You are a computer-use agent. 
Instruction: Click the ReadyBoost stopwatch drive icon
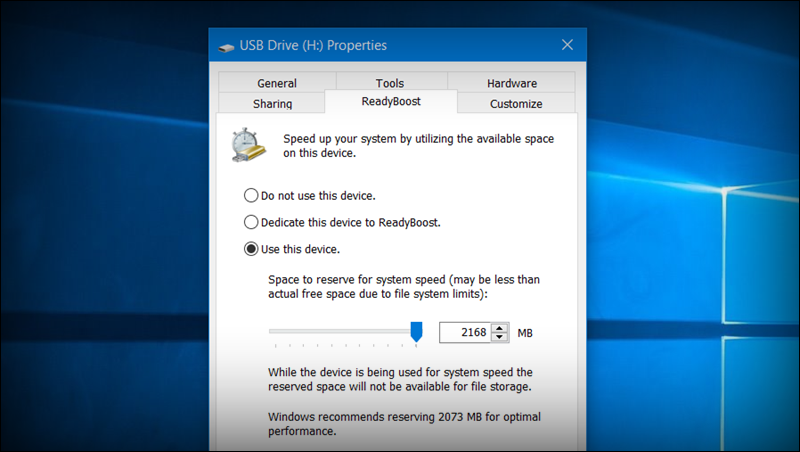248,145
